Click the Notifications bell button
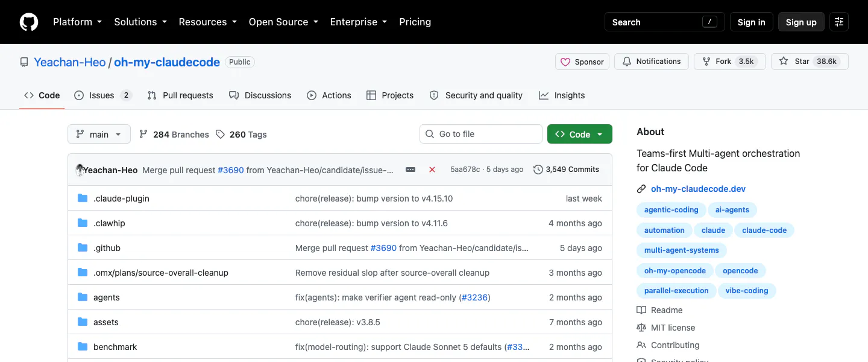868x362 pixels. coord(652,62)
